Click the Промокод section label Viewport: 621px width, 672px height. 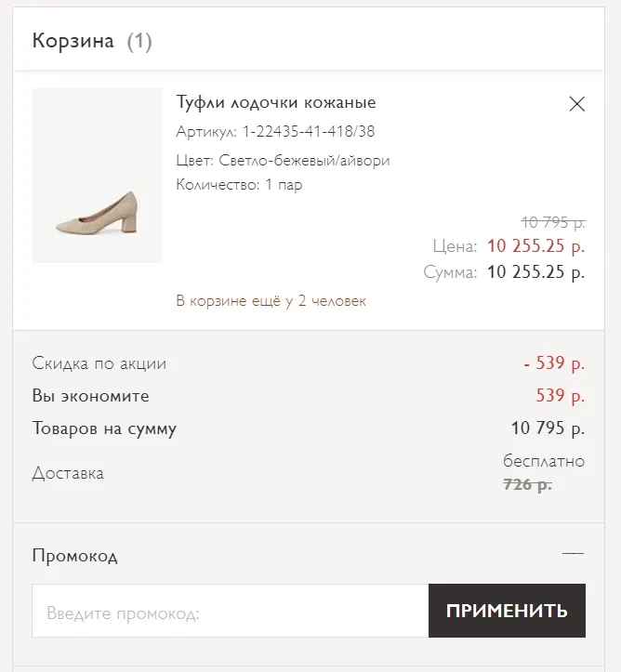74,556
